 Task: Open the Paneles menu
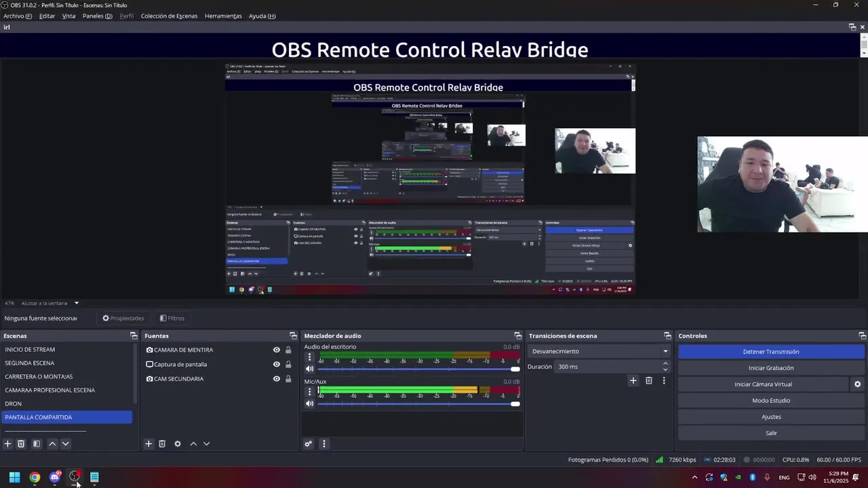(98, 16)
